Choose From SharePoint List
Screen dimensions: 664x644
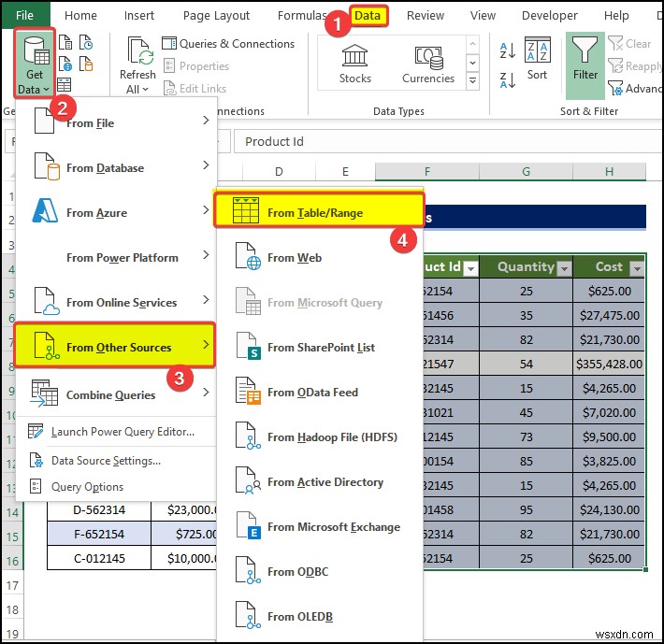click(320, 348)
